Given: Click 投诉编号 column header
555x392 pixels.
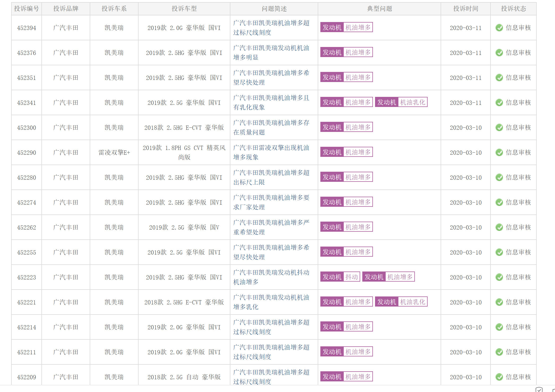Looking at the screenshot, I should pos(27,9).
